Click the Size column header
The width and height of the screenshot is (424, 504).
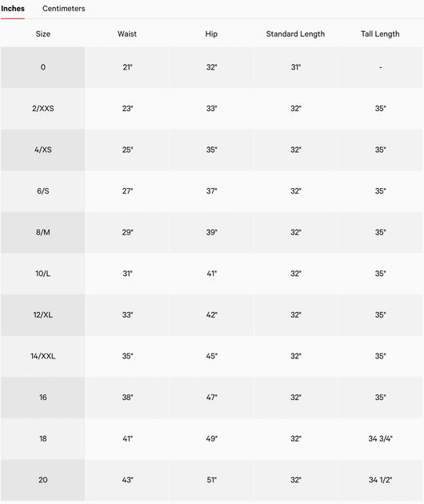point(42,34)
